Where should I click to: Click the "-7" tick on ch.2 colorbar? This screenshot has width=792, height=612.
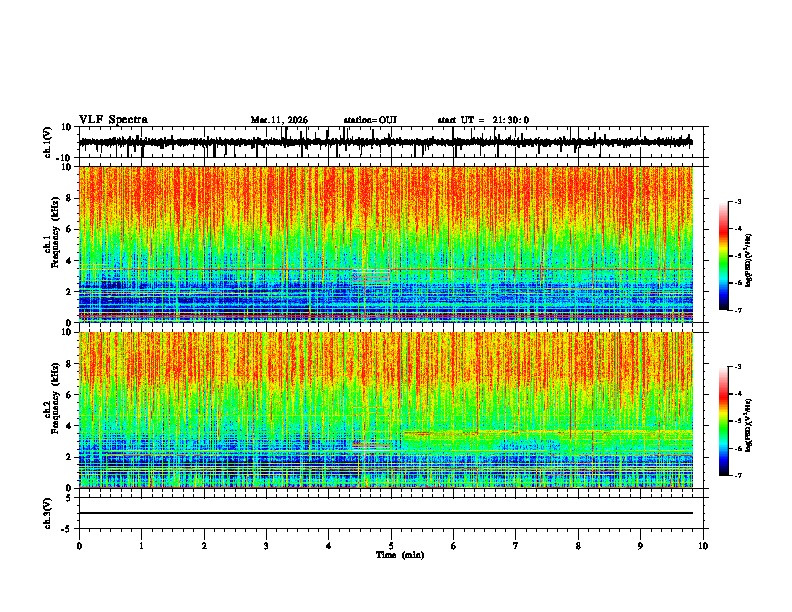coord(738,475)
